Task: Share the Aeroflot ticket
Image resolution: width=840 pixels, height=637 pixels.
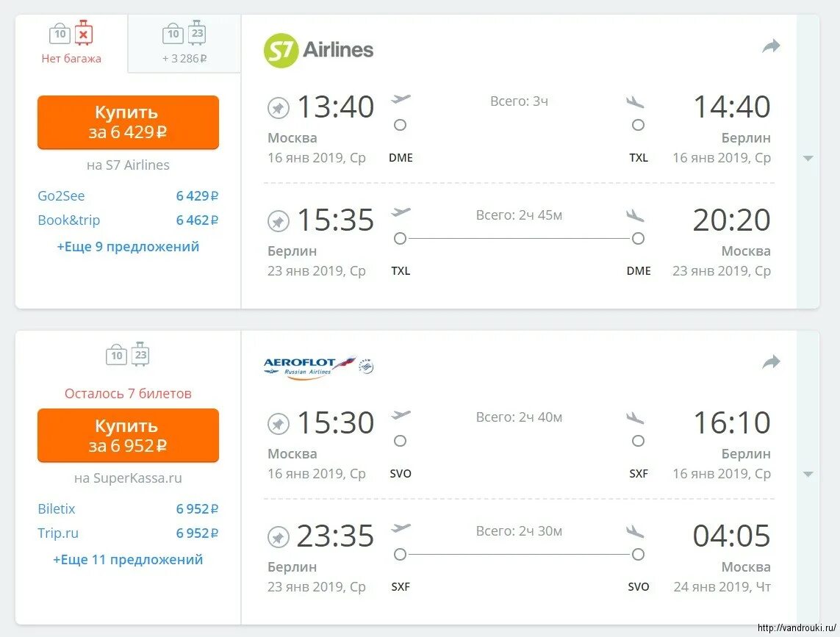Action: click(771, 362)
